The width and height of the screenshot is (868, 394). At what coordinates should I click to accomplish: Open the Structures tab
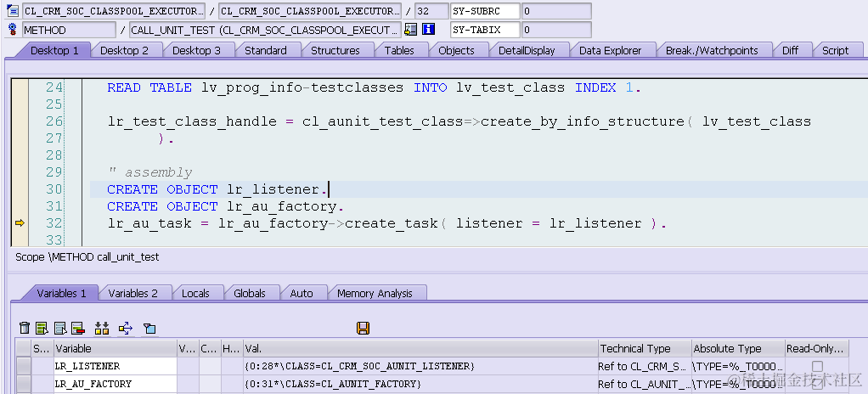(335, 50)
